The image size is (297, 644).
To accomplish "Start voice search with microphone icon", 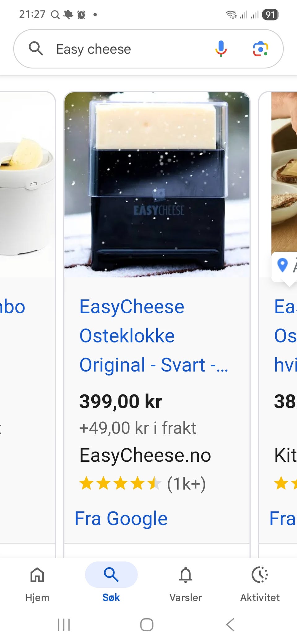I will (x=221, y=49).
